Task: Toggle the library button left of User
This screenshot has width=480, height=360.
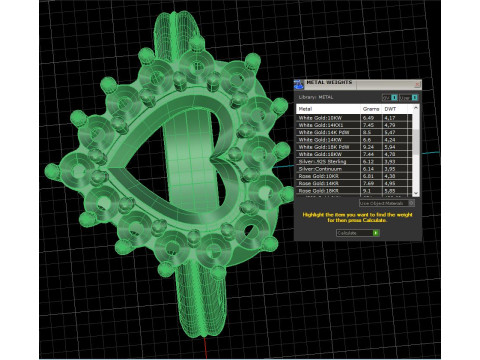Action: (x=390, y=98)
